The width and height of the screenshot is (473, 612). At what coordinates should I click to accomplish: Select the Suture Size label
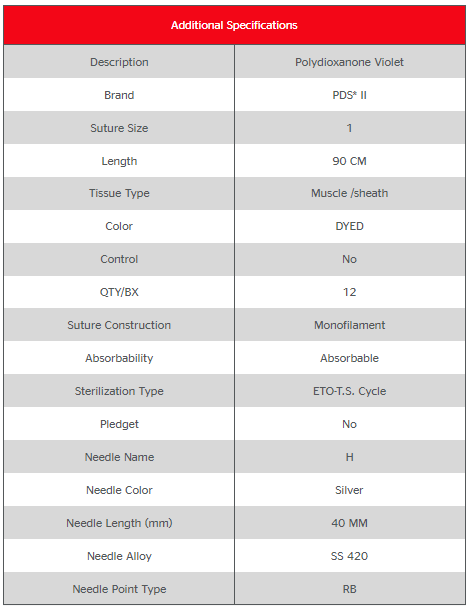119,128
